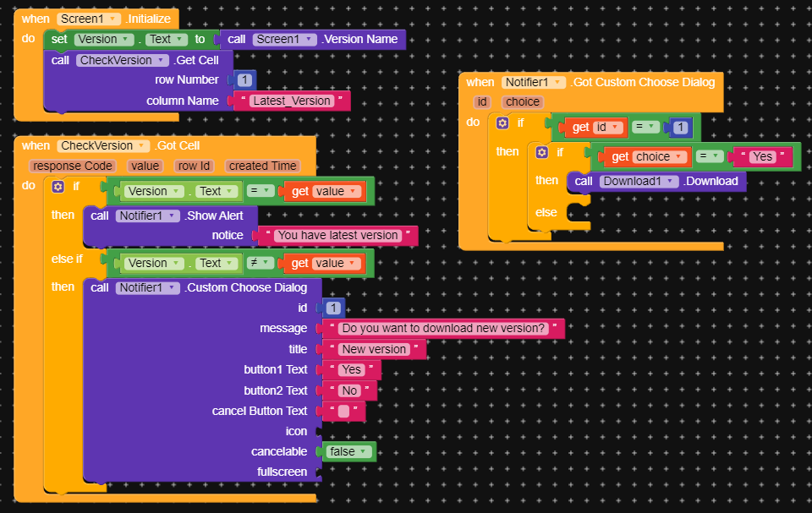Click the gear icon on the get choice if block

[541, 152]
